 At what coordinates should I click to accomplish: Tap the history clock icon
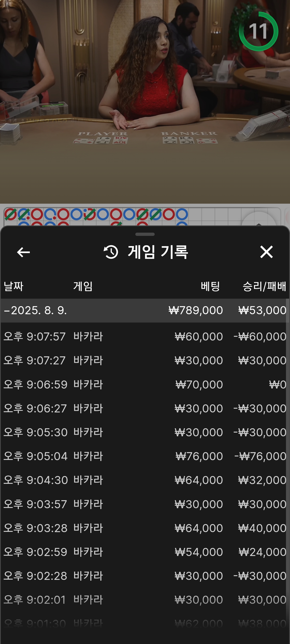111,252
